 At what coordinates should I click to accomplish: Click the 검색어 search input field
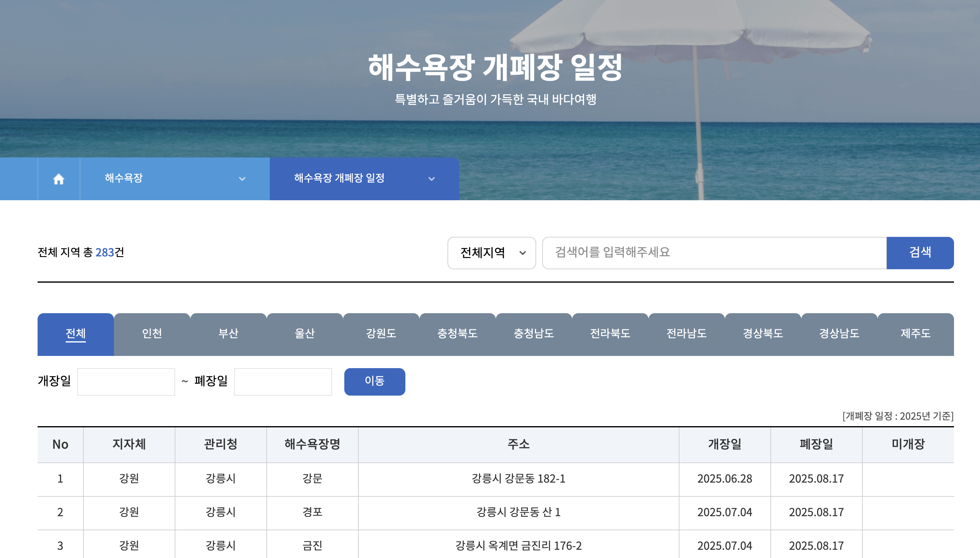pos(714,253)
